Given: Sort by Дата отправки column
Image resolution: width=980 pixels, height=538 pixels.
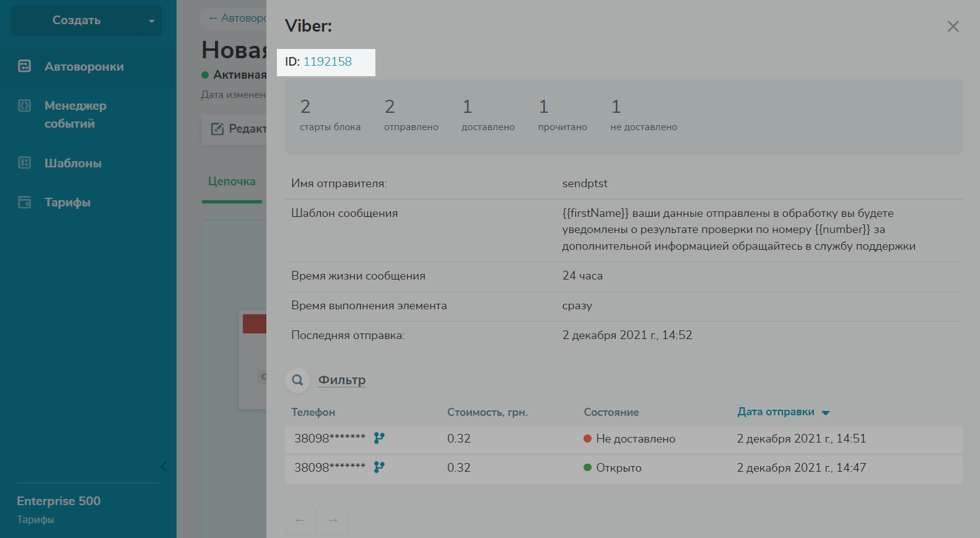Looking at the screenshot, I should [x=776, y=412].
